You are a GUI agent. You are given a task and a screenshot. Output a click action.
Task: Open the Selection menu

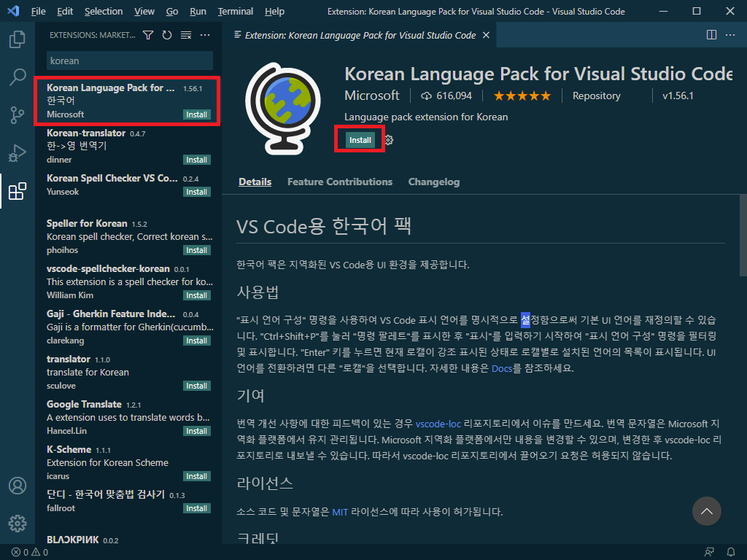point(104,12)
